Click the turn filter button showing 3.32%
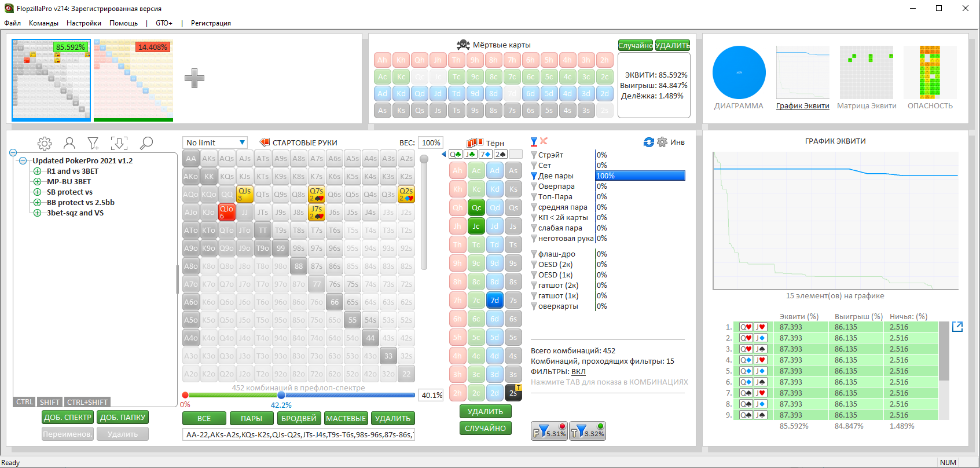The width and height of the screenshot is (980, 468). pyautogui.click(x=588, y=431)
